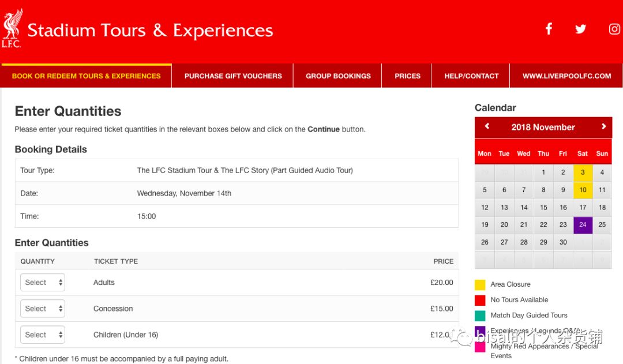This screenshot has height=364, width=623.
Task: Open Book or Redeem Tours & Experiences tab
Action: (86, 76)
